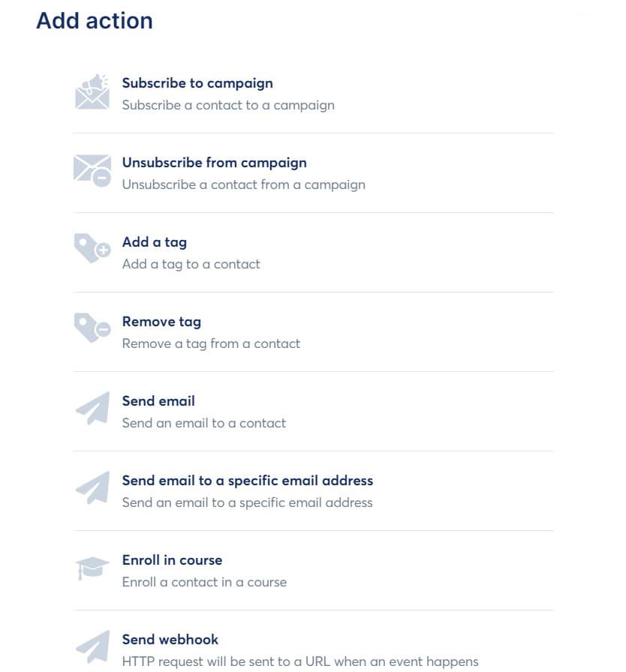Open the Send webhook action
626x672 pixels.
click(x=170, y=640)
